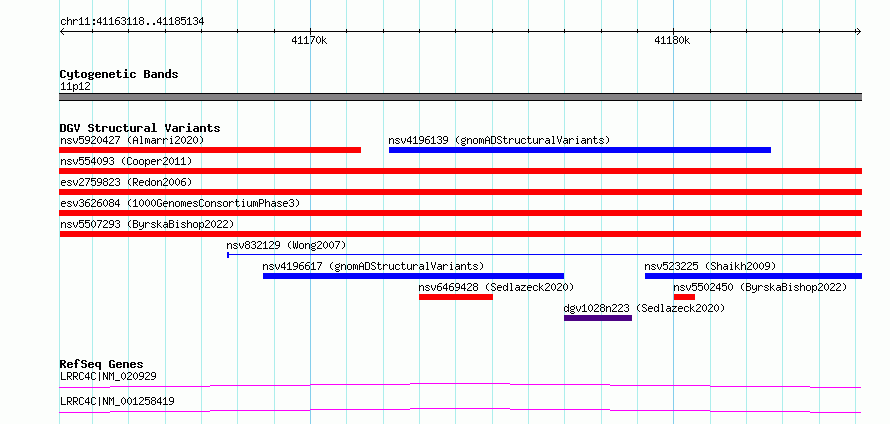Click the nsv523225 (Shaikh2009) label
This screenshot has width=890, height=424.
(710, 266)
